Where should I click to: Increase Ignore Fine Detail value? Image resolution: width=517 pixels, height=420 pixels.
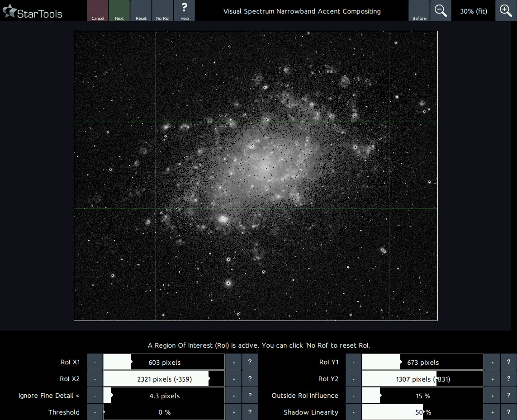click(x=233, y=396)
